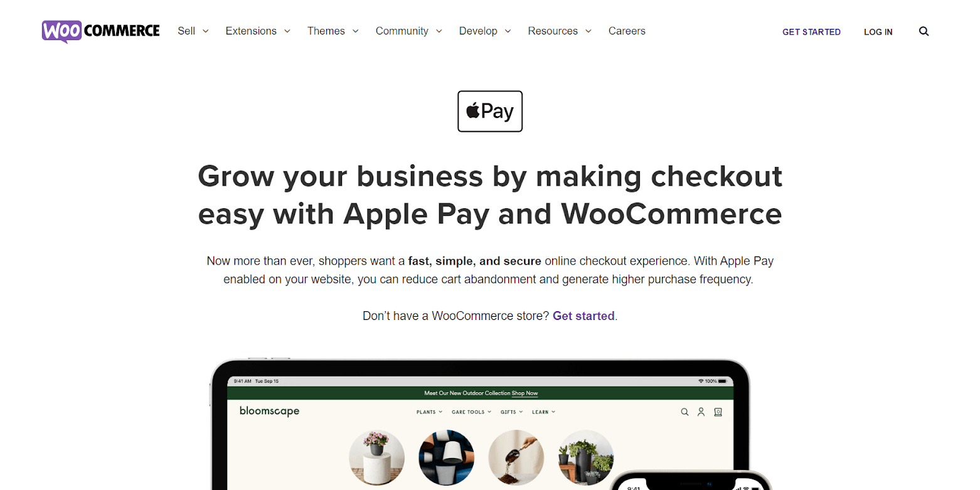Expand the Themes dropdown menu
This screenshot has height=490, width=980.
(333, 31)
